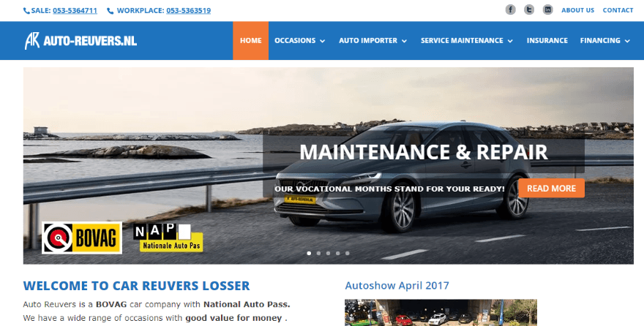644x326 pixels.
Task: Expand the Auto Importer dropdown menu
Action: pyautogui.click(x=373, y=41)
